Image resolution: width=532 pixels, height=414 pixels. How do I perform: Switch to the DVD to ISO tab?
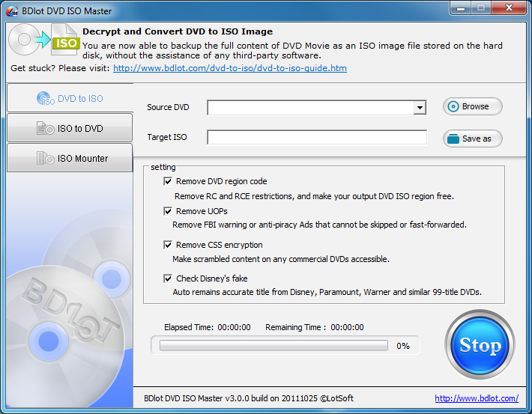pos(70,98)
